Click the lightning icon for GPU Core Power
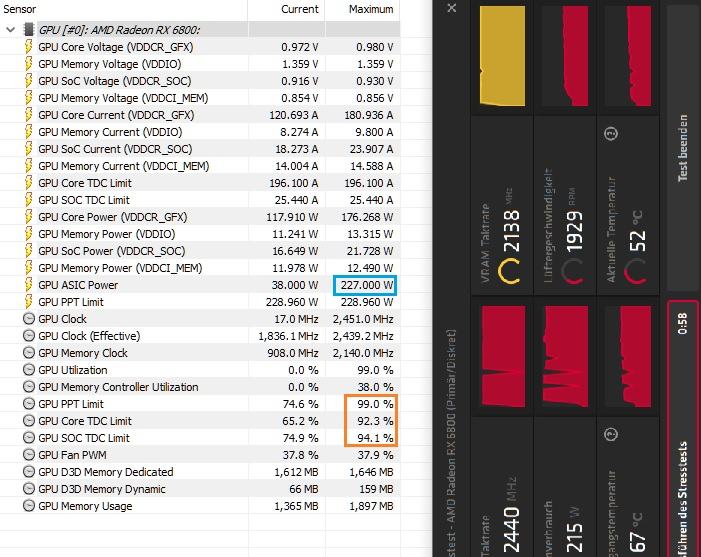 pos(29,217)
